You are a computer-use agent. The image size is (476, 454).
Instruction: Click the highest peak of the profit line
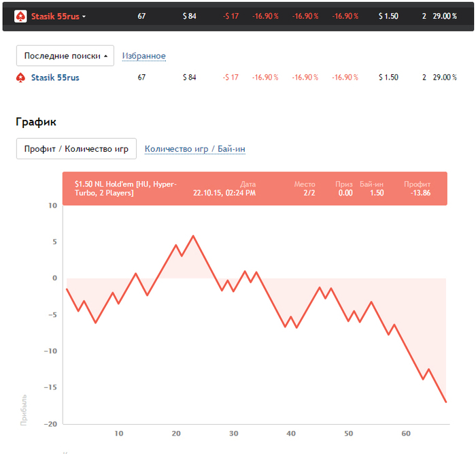(193, 236)
